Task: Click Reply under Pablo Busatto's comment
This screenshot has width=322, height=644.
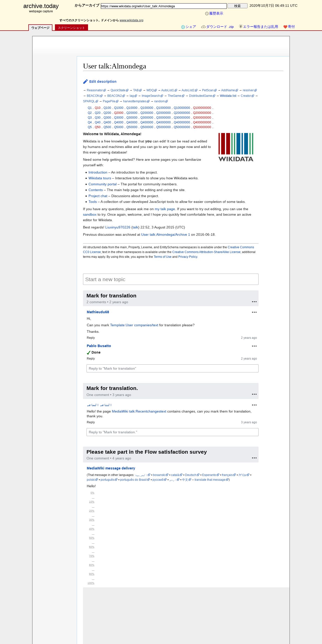Action: tap(91, 359)
